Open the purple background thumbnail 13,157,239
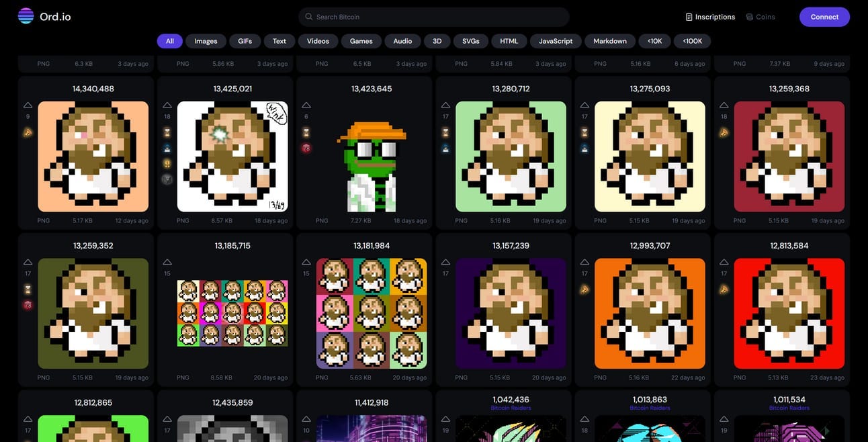 pos(511,314)
